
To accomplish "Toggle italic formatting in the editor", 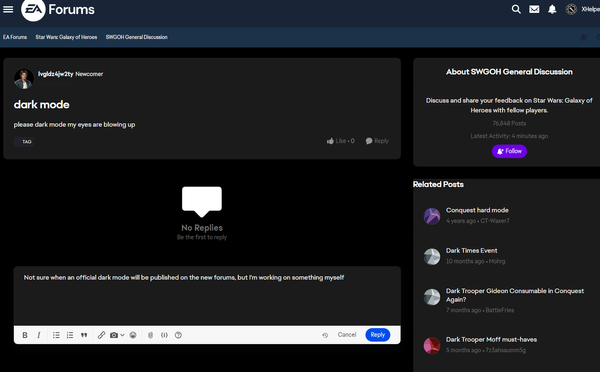I will pos(39,335).
